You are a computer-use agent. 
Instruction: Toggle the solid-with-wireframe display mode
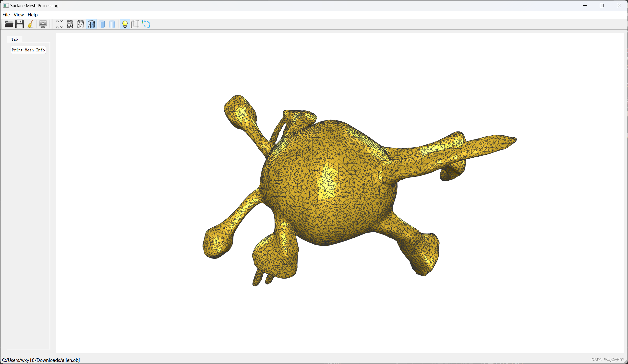[91, 24]
